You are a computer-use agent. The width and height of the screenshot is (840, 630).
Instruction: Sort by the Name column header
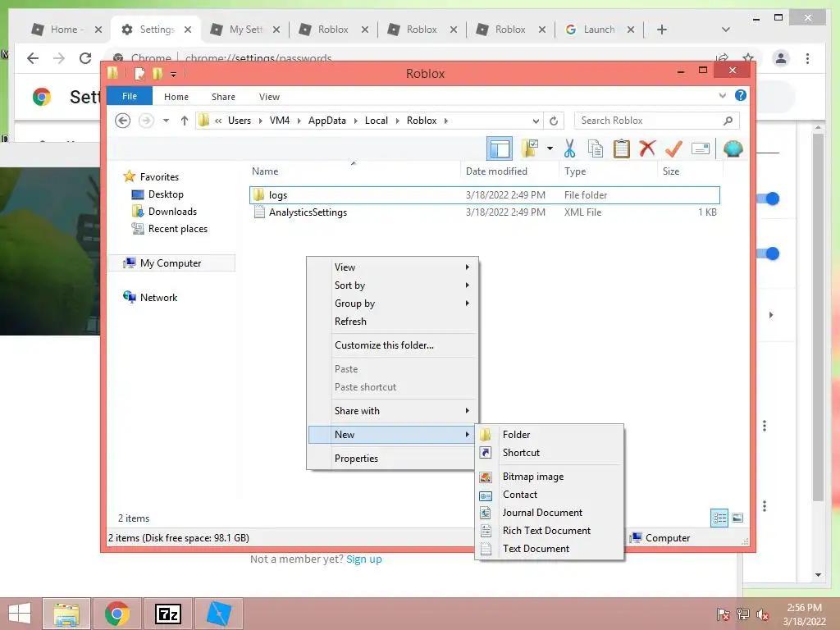point(354,171)
